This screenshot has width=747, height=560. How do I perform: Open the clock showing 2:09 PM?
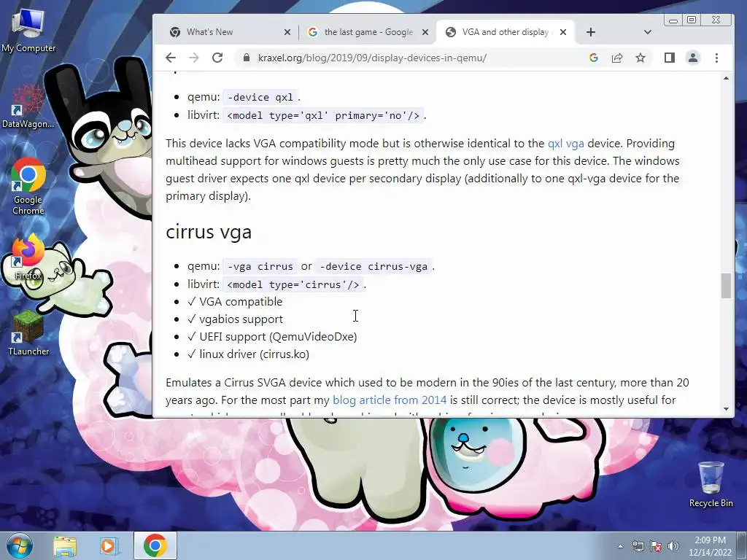click(710, 546)
